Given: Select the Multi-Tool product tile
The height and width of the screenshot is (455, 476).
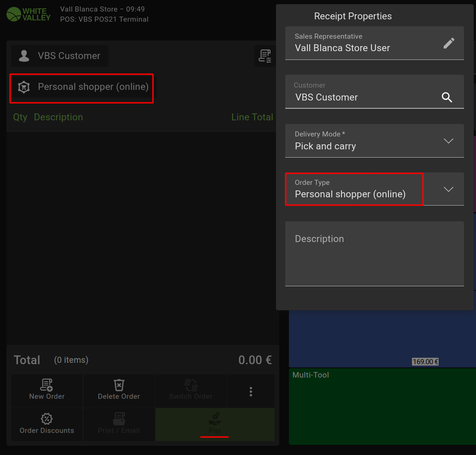Looking at the screenshot, I should (x=382, y=407).
